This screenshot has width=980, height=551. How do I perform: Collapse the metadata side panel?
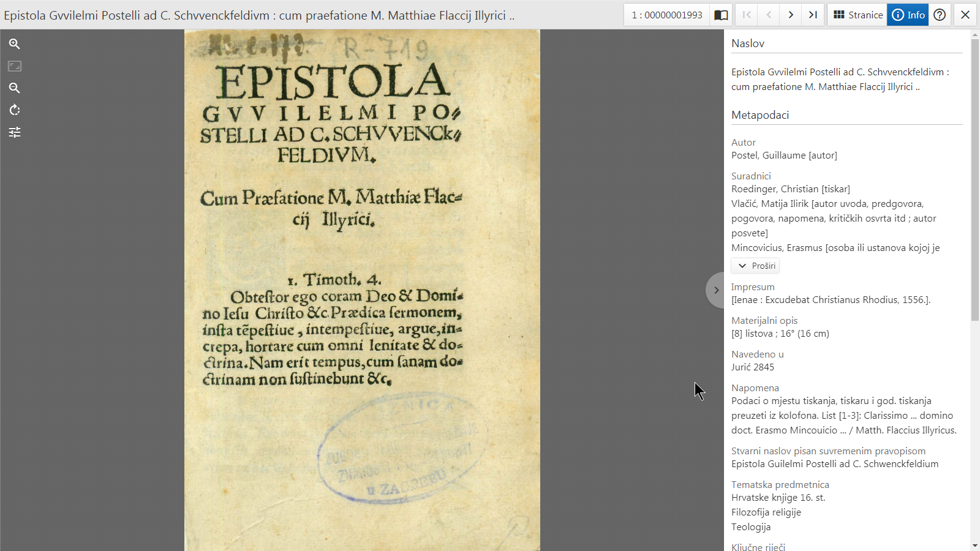(715, 290)
